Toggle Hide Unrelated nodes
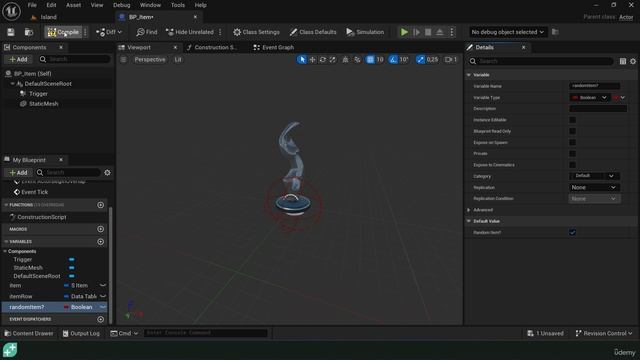Viewport: 640px width, 360px height. point(190,32)
